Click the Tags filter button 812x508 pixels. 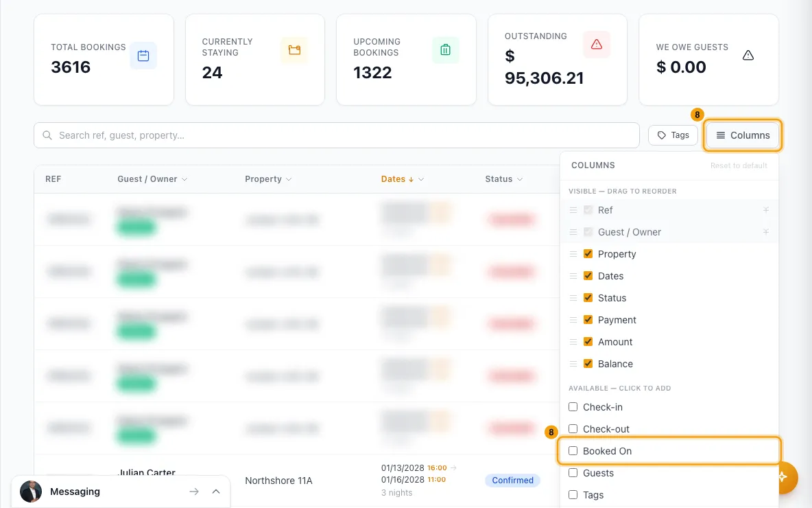[673, 135]
